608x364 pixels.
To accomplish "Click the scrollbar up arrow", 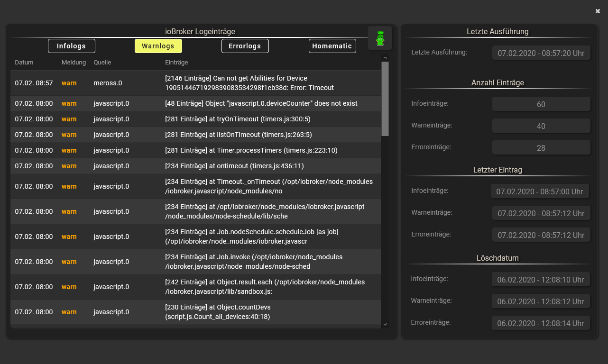I will click(385, 58).
